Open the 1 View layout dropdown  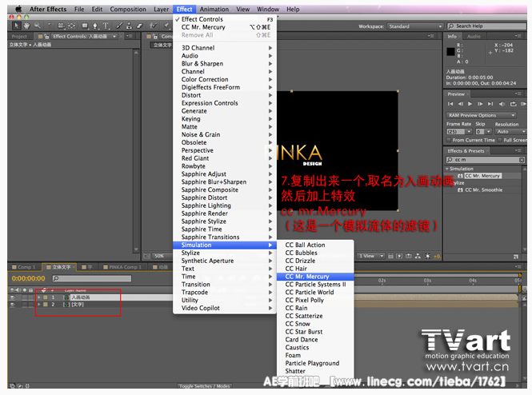tap(371, 256)
